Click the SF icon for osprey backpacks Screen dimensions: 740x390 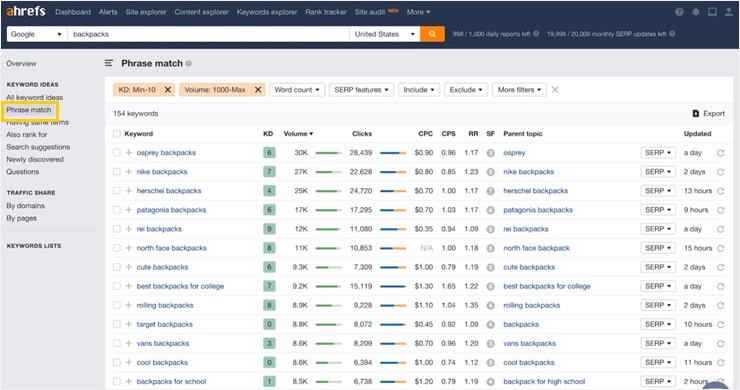[x=490, y=153]
